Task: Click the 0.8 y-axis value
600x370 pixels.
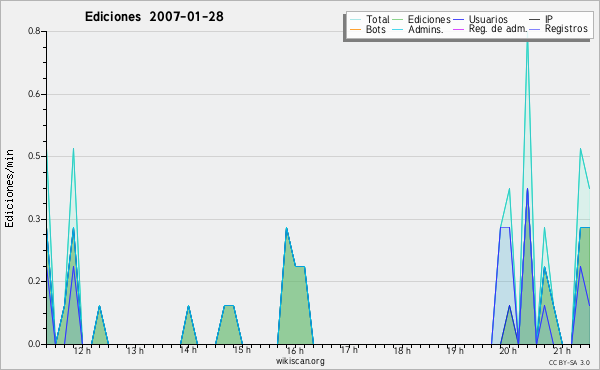Action: pyautogui.click(x=34, y=31)
